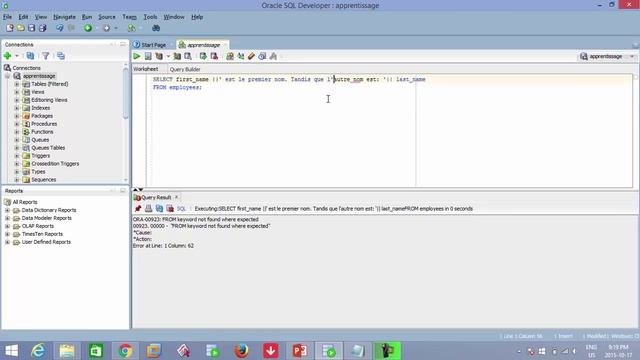This screenshot has height=360, width=640.
Task: Click the green Back navigation arrow icon
Action: (88, 28)
